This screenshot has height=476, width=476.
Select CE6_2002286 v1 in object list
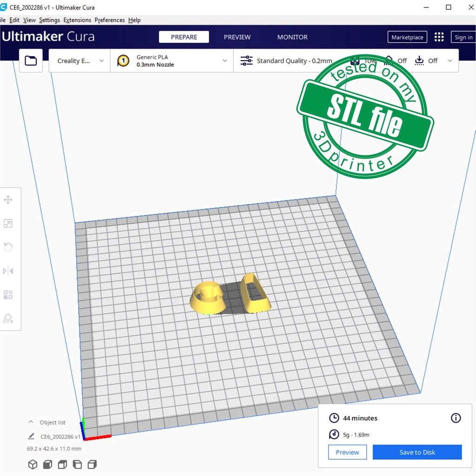coord(60,436)
